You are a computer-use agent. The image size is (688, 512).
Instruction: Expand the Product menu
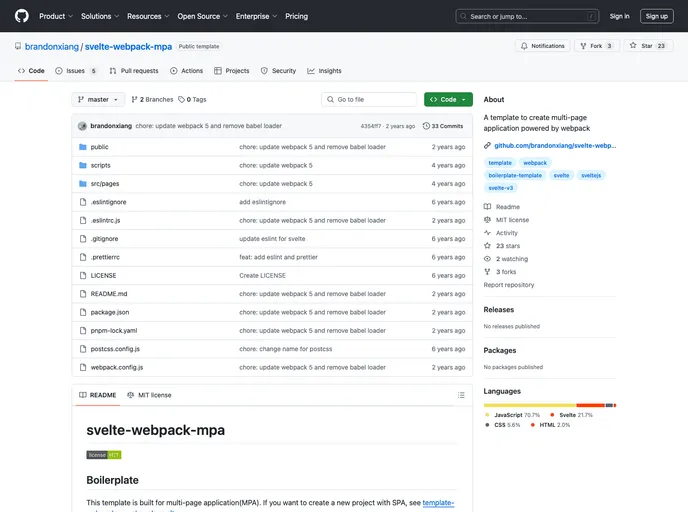[x=56, y=16]
